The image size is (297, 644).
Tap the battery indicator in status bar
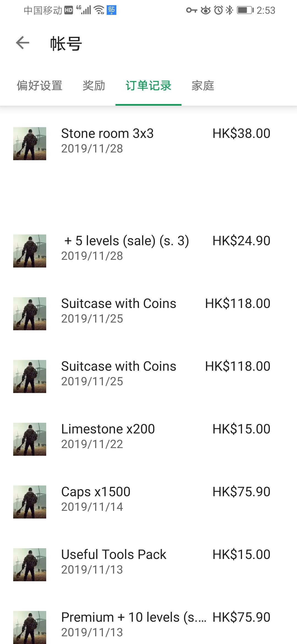(245, 10)
